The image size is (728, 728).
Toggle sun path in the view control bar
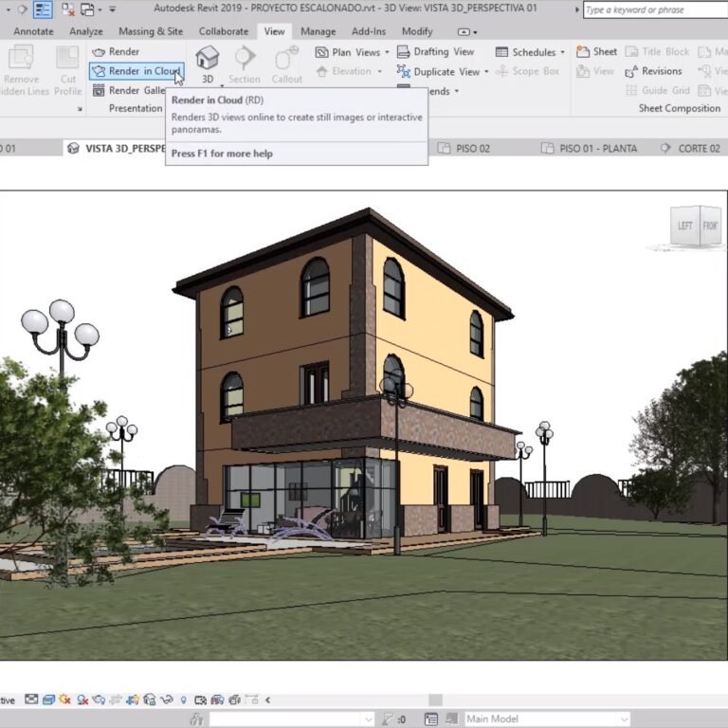[66, 700]
